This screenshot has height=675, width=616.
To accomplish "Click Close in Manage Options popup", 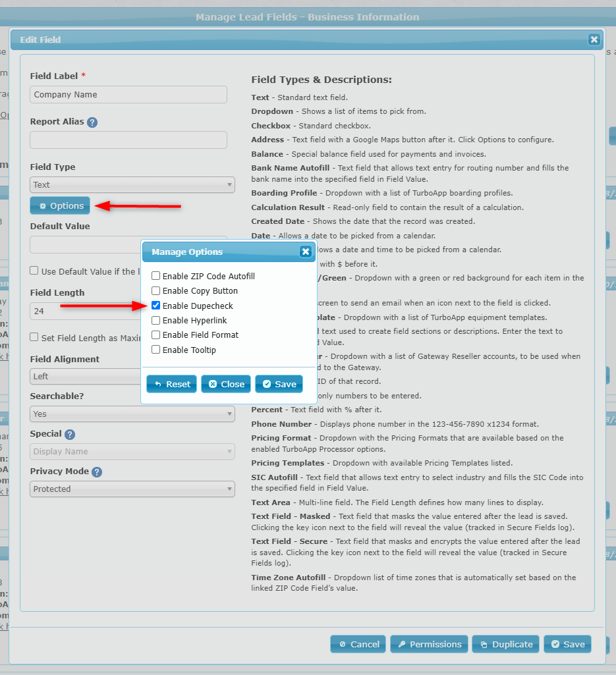I will click(226, 384).
